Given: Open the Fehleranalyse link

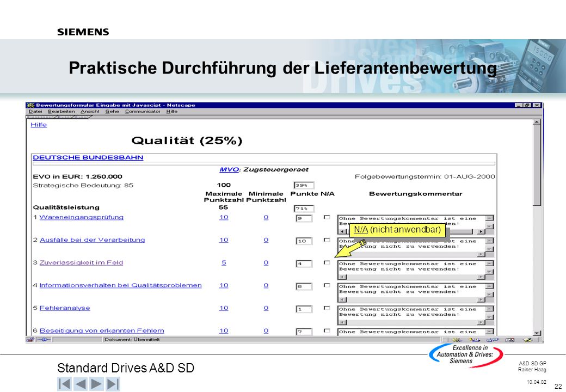Looking at the screenshot, I should (65, 308).
